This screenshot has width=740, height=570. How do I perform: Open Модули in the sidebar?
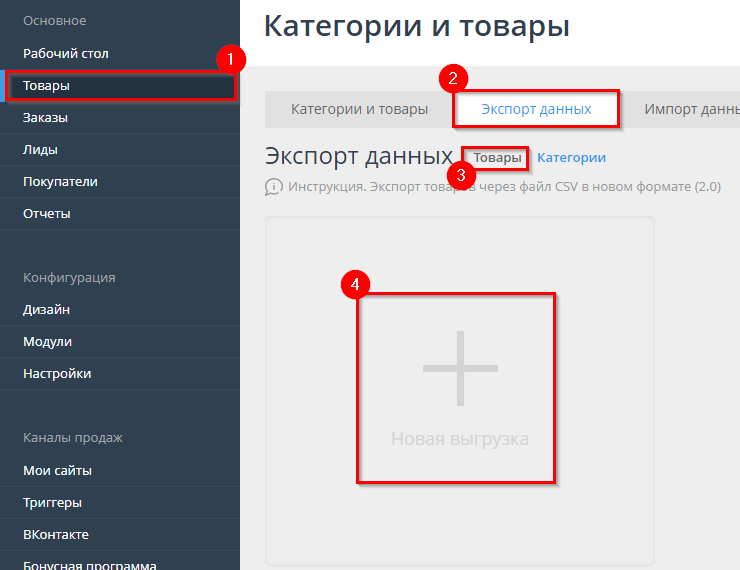click(47, 342)
